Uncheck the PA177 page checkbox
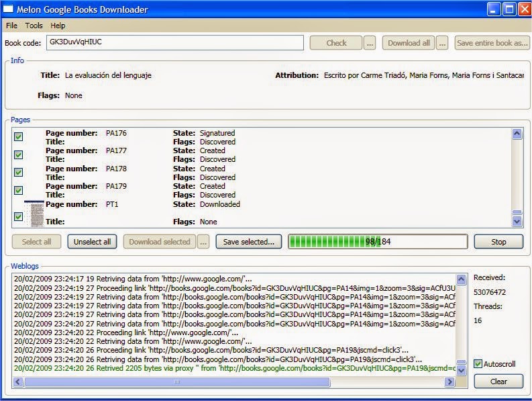Screen dimensions: 532x401 18,154
